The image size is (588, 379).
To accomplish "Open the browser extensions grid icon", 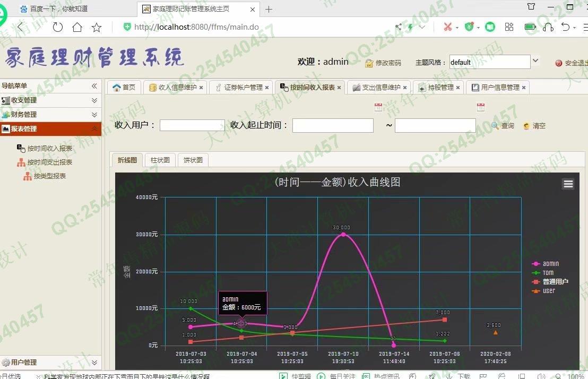I will point(509,27).
